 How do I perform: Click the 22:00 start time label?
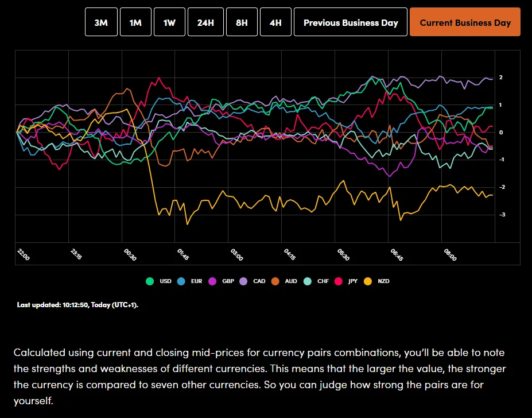[24, 254]
